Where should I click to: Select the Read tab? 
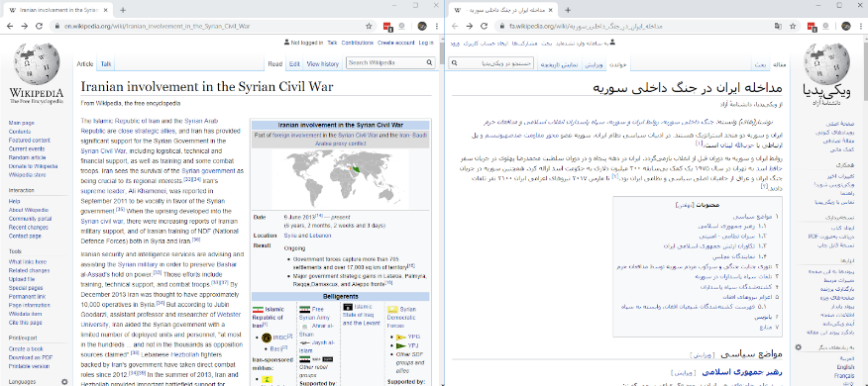[275, 64]
